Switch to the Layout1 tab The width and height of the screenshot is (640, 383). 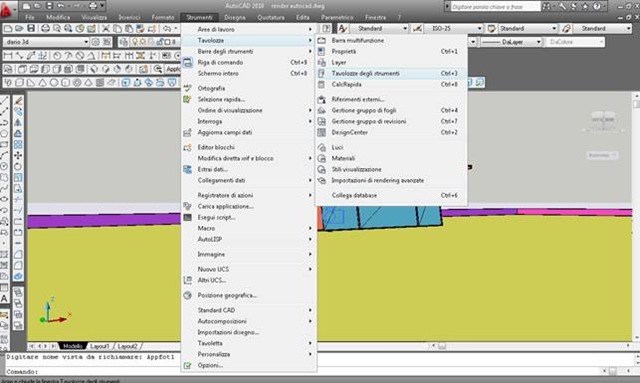coord(100,346)
